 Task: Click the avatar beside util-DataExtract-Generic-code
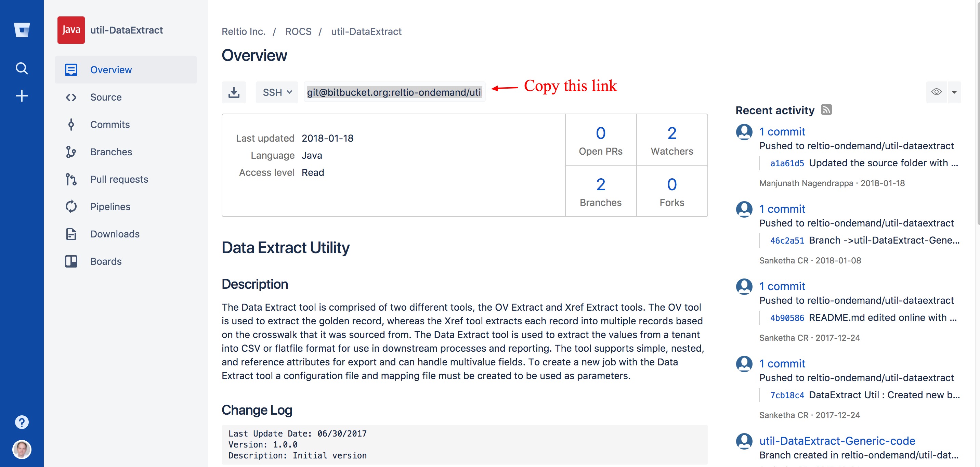(x=744, y=441)
